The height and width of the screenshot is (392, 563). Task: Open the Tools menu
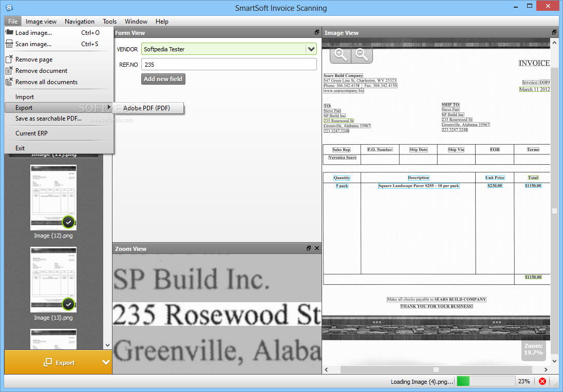109,22
